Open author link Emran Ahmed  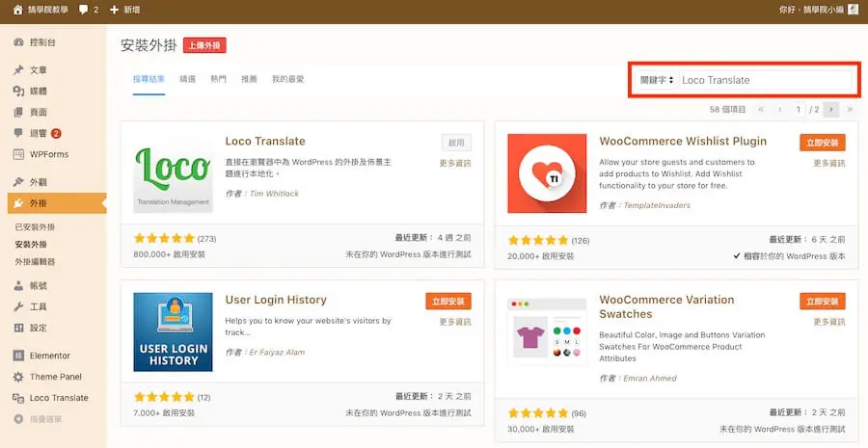pyautogui.click(x=650, y=379)
